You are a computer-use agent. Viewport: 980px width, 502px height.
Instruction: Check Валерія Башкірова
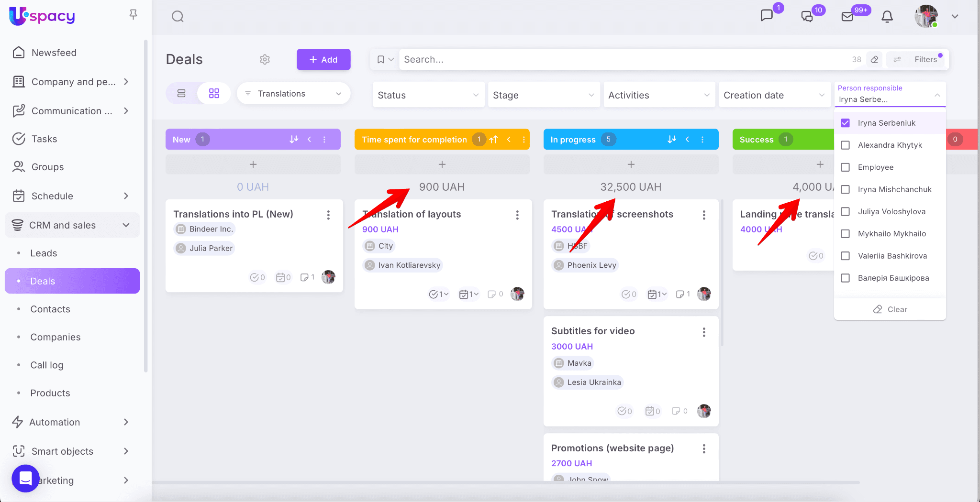(x=846, y=278)
